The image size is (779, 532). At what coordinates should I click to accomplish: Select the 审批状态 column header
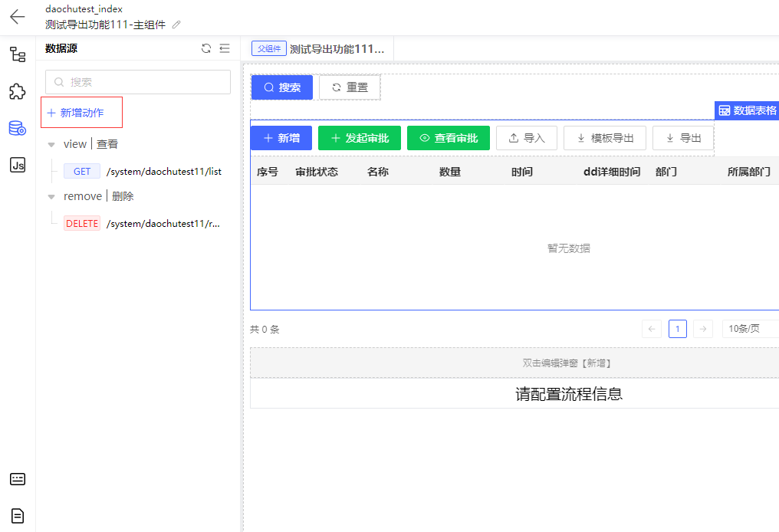point(317,172)
